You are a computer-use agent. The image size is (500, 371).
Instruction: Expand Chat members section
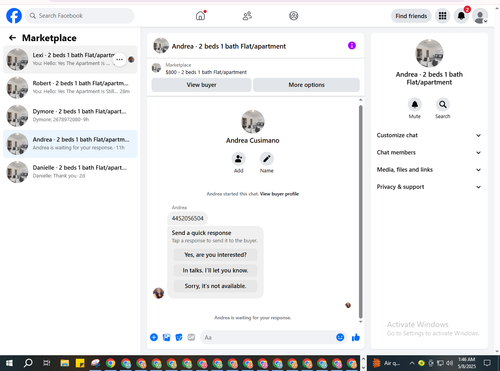click(429, 153)
